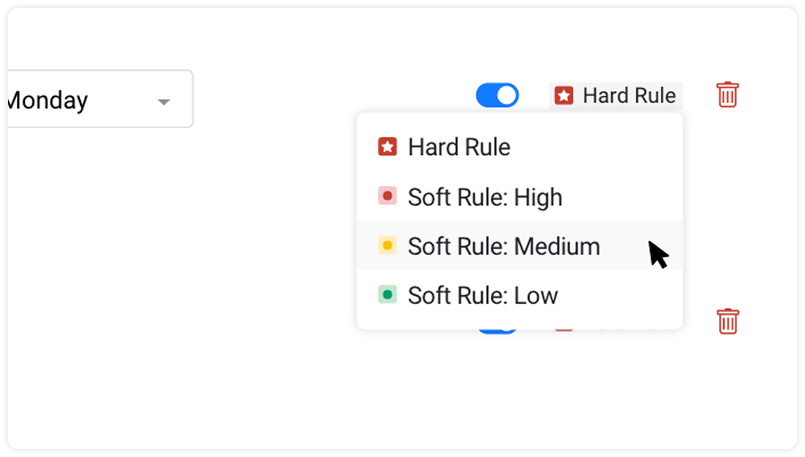Pick Soft Rule: High from the list

(x=520, y=196)
